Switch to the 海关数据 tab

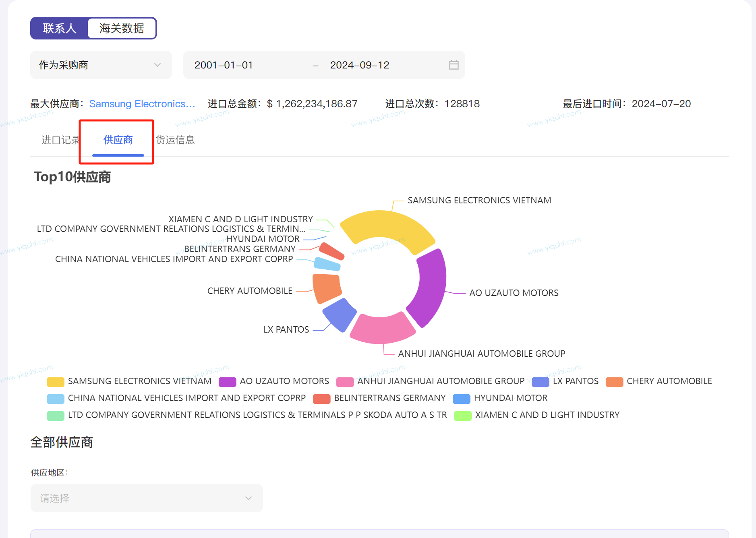(x=122, y=28)
